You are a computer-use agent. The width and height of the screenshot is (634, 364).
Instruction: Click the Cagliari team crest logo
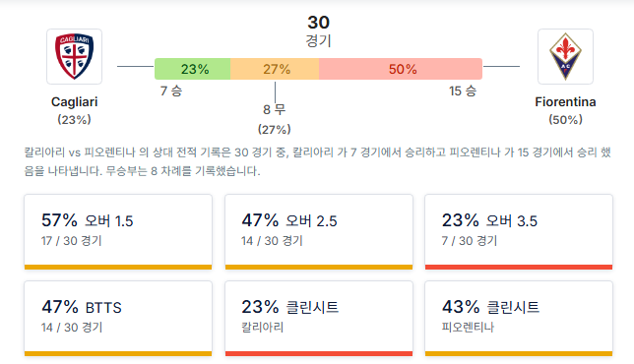[x=75, y=56]
